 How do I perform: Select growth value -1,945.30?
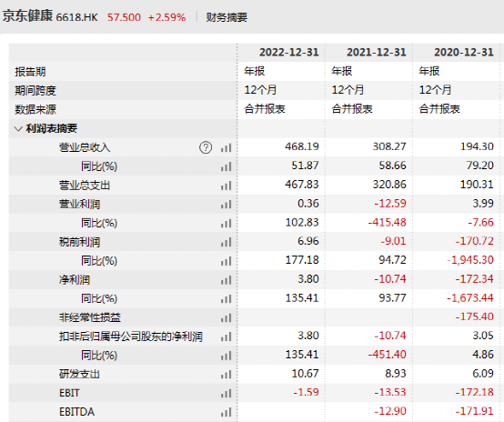click(x=470, y=260)
